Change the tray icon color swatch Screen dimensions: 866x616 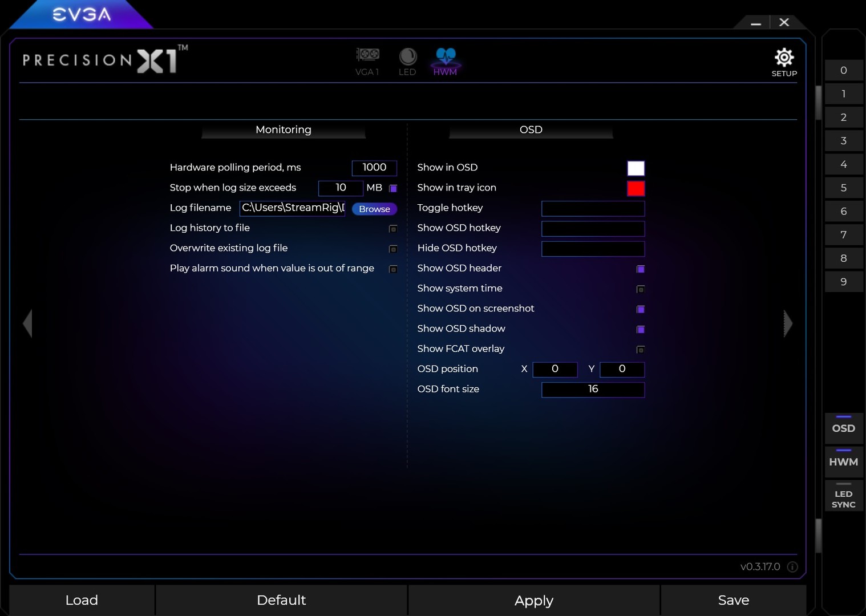point(636,188)
